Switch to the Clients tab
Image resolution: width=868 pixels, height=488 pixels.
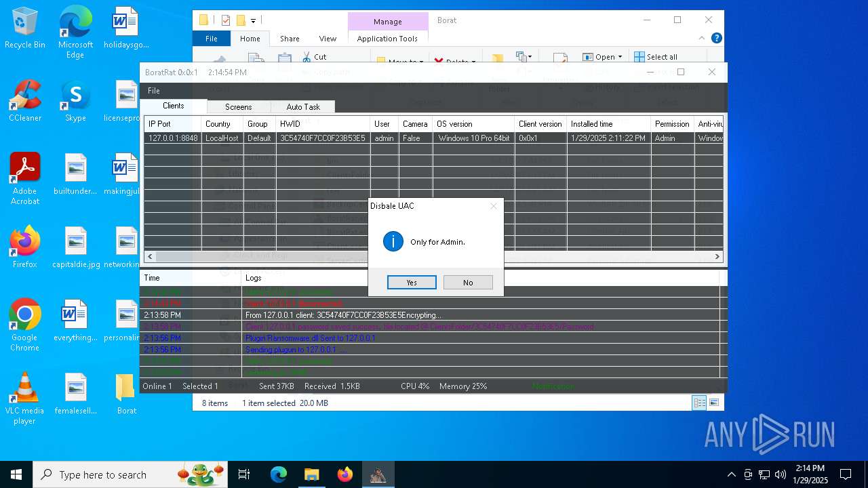pos(174,106)
